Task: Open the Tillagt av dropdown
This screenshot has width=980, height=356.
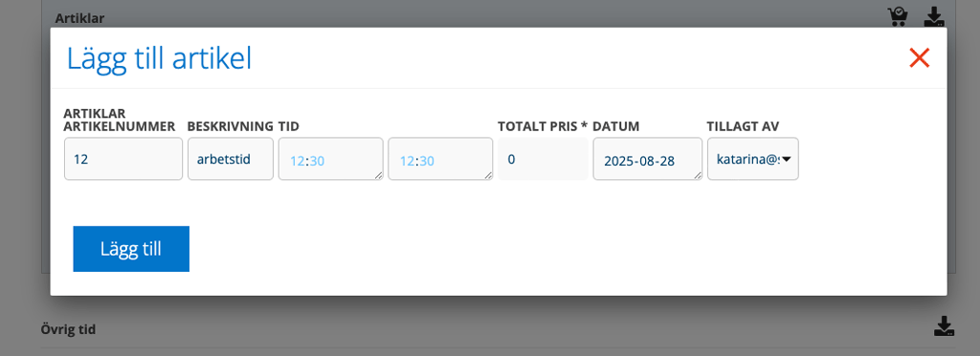Action: pyautogui.click(x=753, y=159)
